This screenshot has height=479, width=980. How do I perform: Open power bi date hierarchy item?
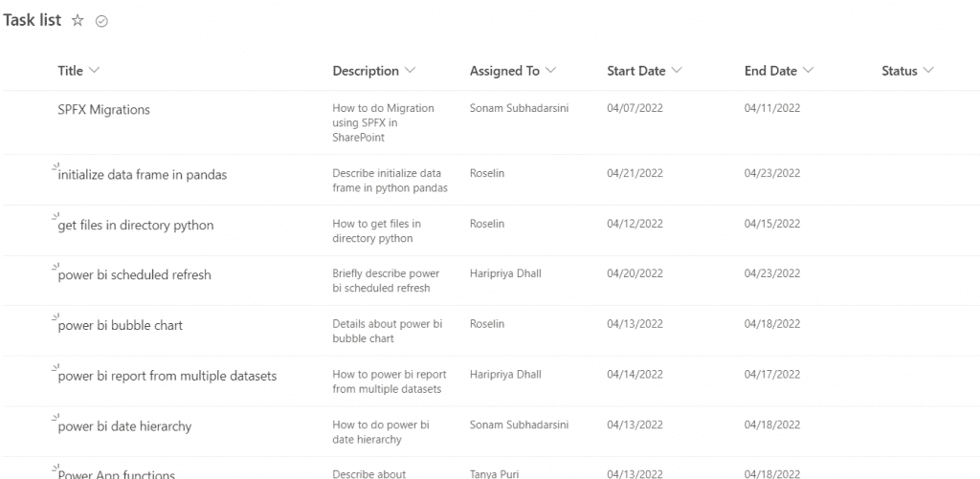coord(124,426)
